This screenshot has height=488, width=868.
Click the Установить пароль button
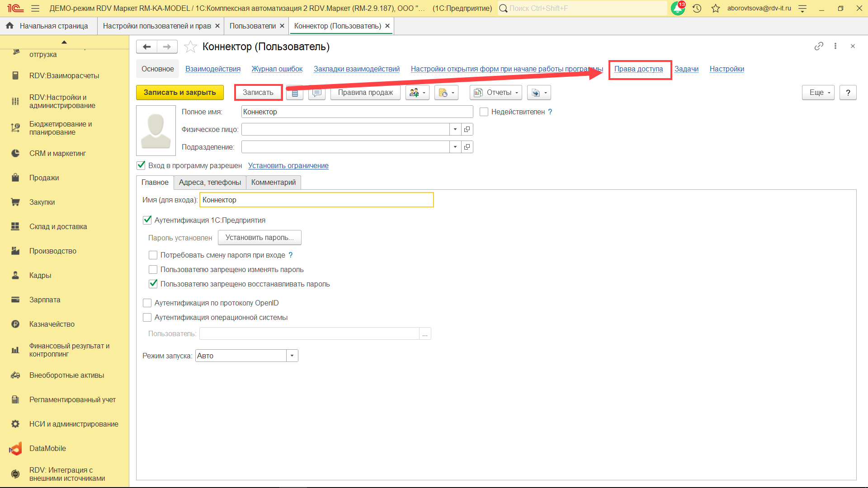(259, 238)
